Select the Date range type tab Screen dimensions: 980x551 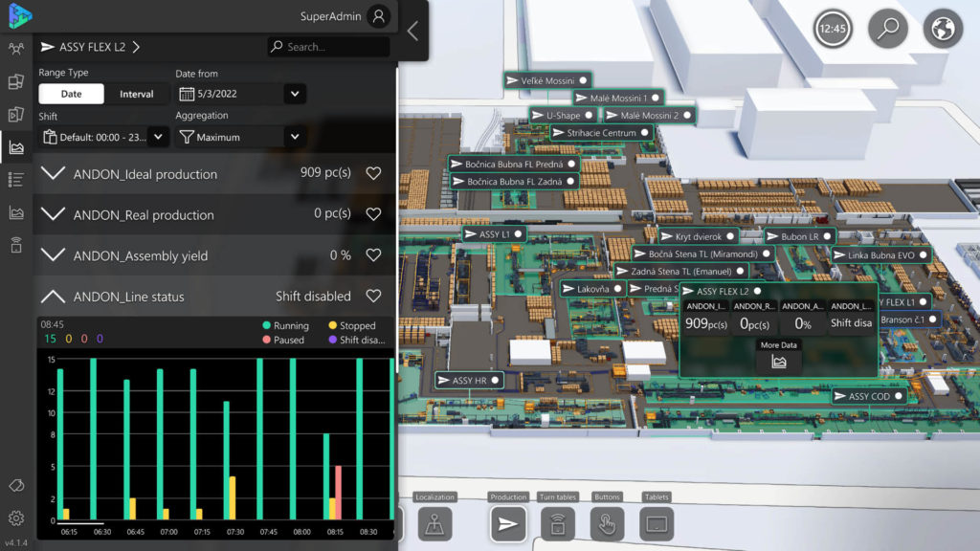click(72, 94)
